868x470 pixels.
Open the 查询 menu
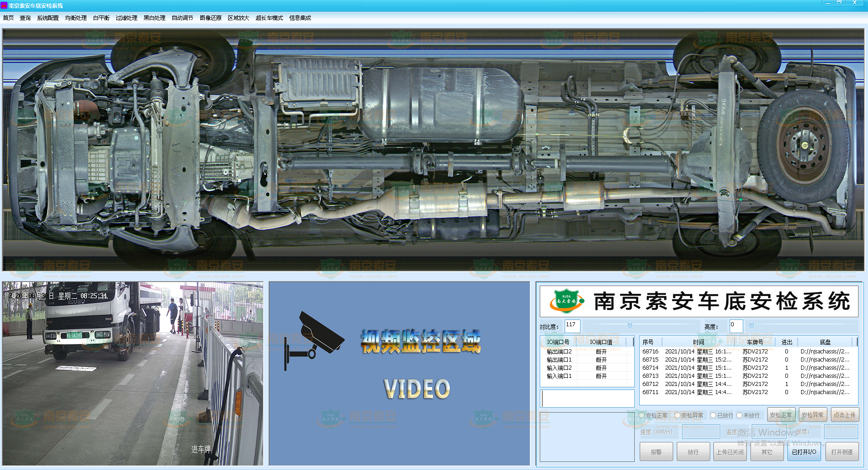pyautogui.click(x=25, y=18)
